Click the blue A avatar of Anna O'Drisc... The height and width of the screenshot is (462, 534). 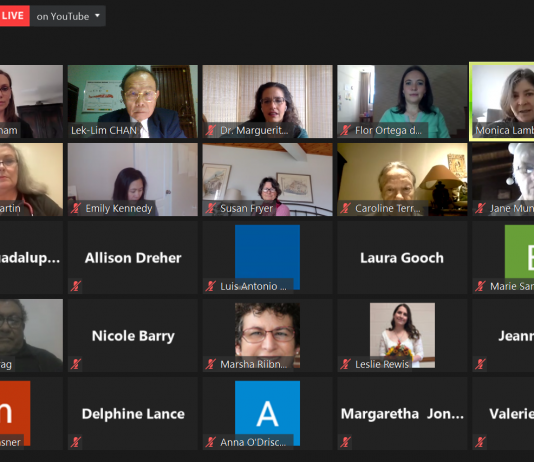click(267, 413)
